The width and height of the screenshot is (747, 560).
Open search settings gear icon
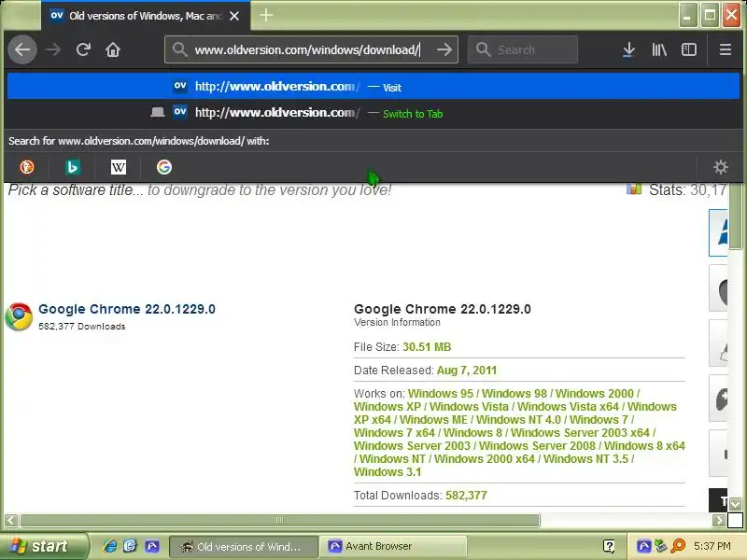pyautogui.click(x=720, y=167)
